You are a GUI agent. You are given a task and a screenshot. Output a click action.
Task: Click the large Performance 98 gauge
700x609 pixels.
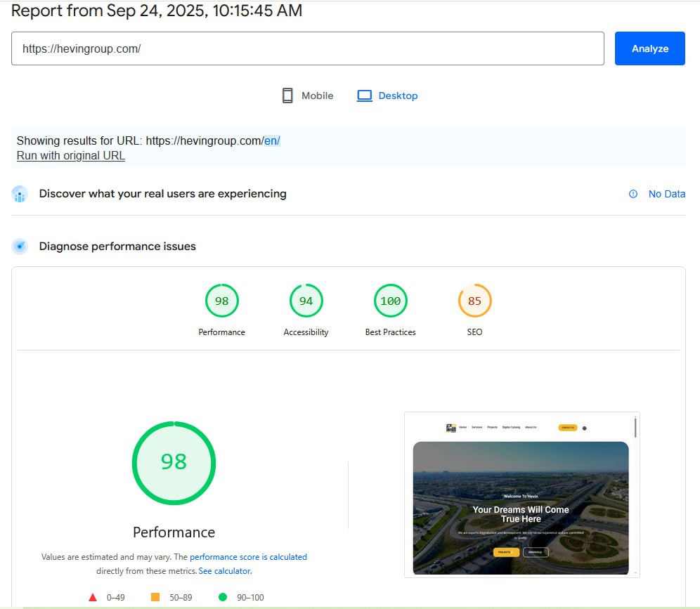174,462
